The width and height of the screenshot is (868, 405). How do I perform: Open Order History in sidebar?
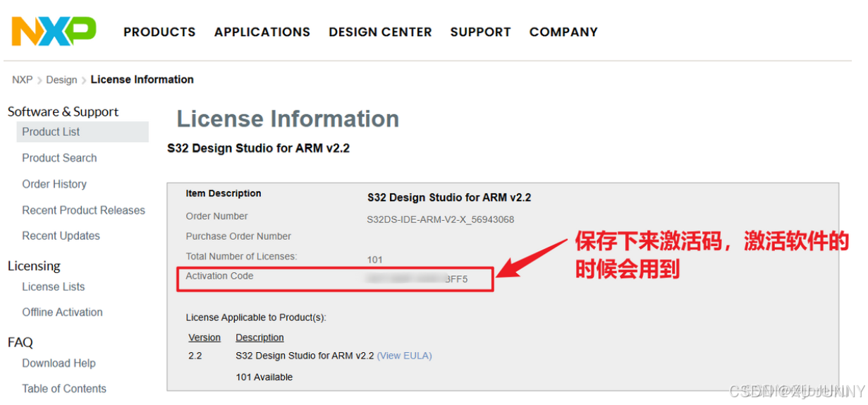[54, 184]
